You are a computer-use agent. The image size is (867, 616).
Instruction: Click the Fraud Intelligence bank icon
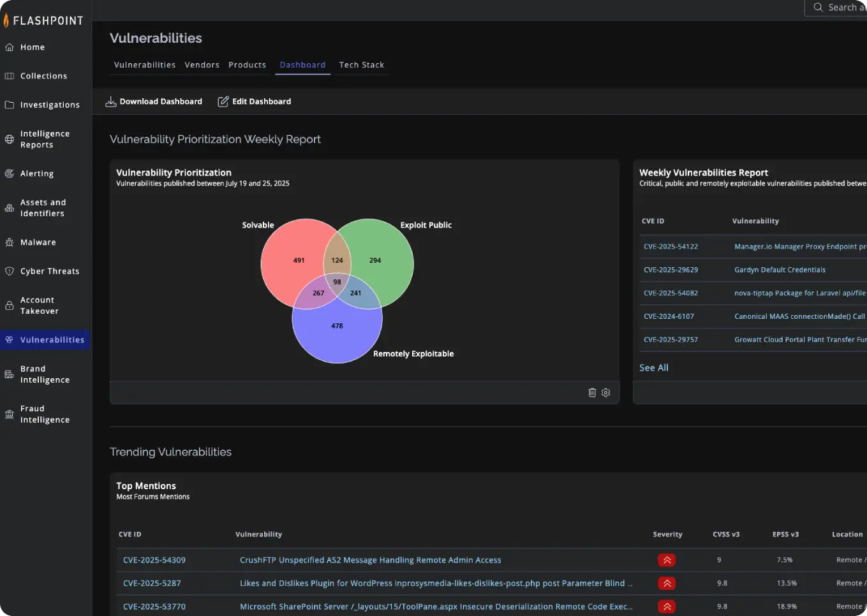pos(10,414)
